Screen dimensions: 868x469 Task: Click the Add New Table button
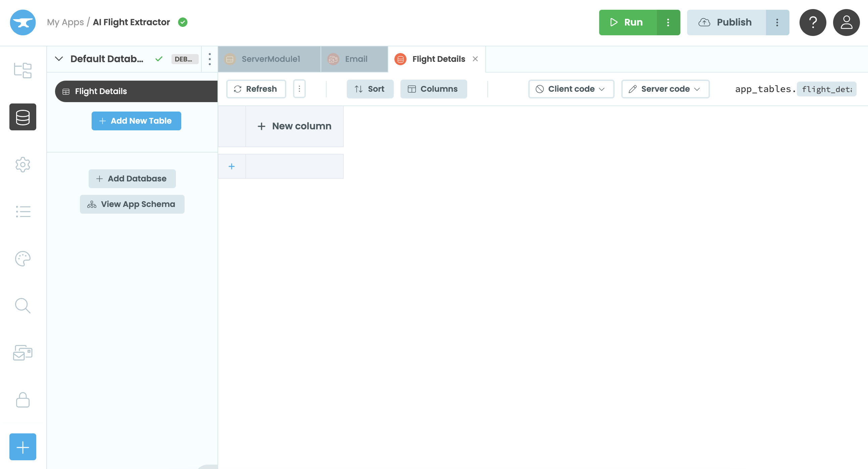136,121
